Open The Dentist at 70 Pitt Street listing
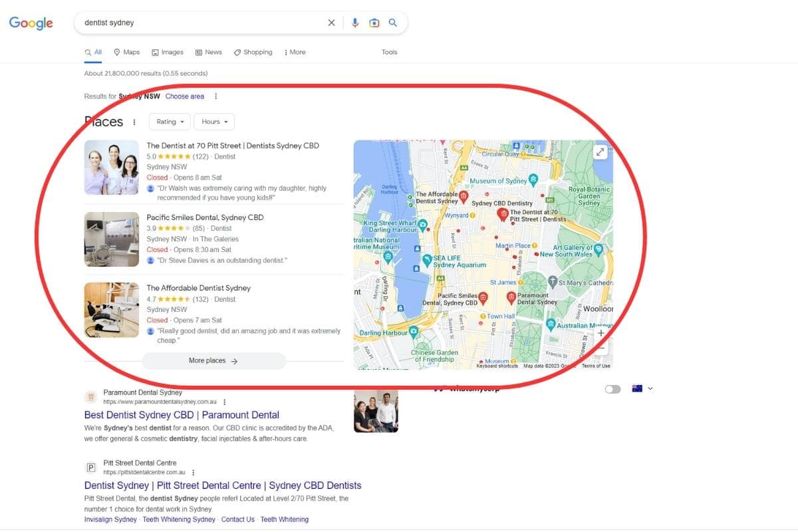 [x=233, y=146]
